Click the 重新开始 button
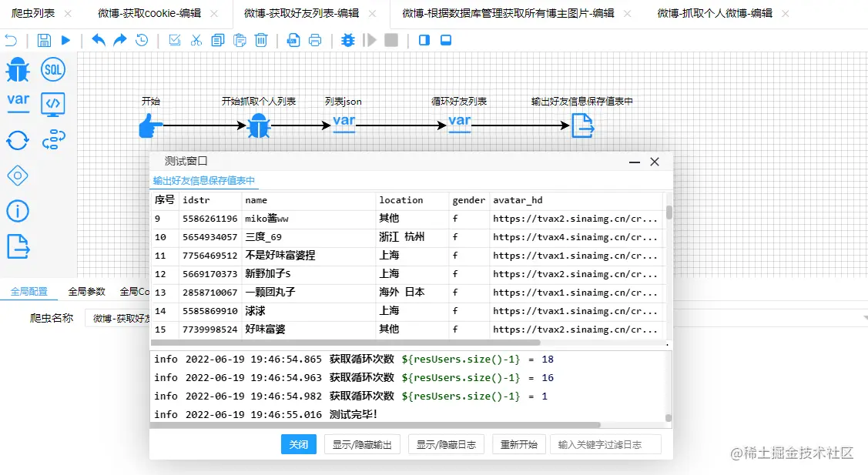Viewport: 868px width, 475px height. coord(518,444)
